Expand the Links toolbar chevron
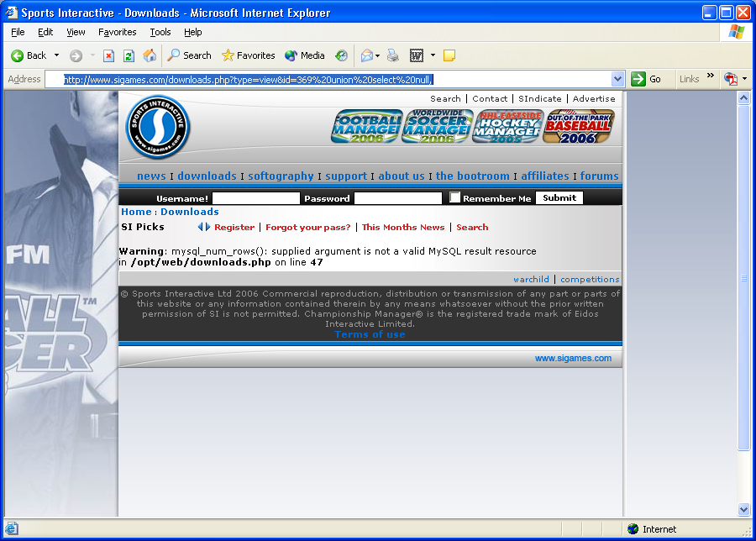756x541 pixels. point(710,76)
